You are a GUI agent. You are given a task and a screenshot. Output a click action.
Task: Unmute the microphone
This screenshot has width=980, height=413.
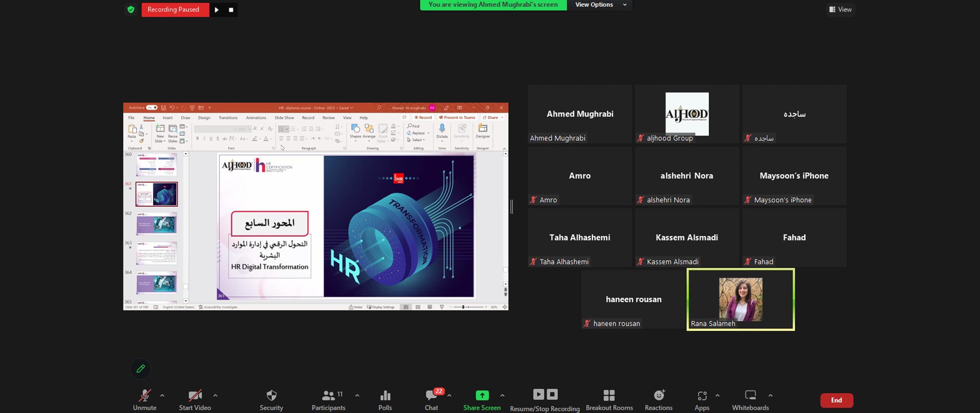(x=145, y=396)
